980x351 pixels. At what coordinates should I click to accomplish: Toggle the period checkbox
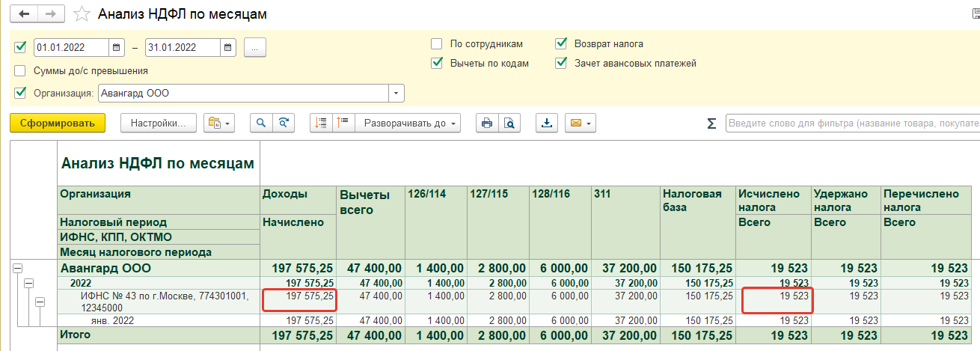click(x=20, y=47)
